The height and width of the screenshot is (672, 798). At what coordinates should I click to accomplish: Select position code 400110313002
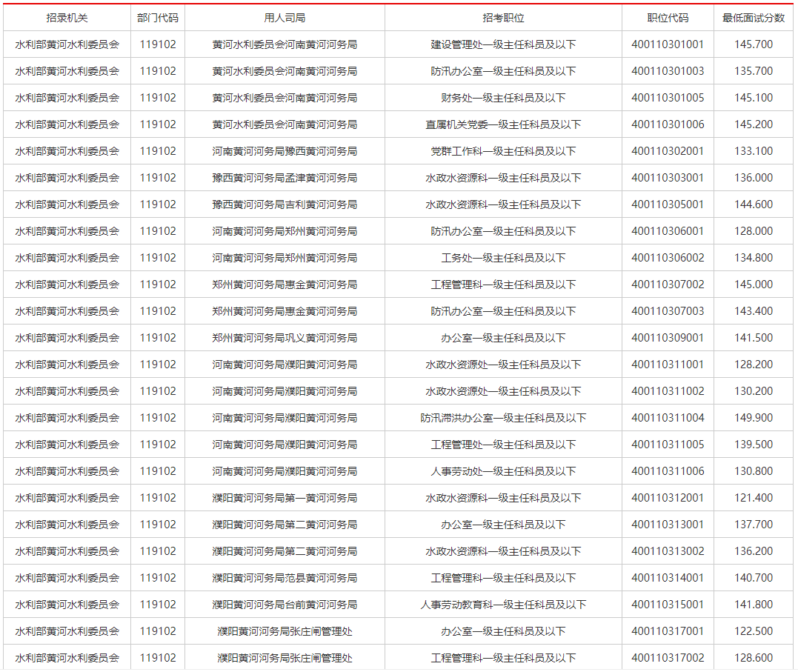tap(668, 551)
